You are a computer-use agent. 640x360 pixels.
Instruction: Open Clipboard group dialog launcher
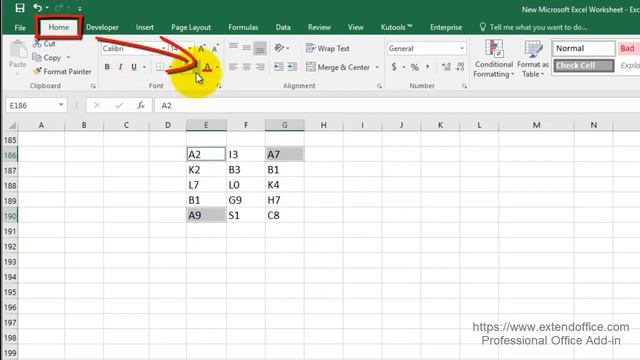pyautogui.click(x=93, y=86)
